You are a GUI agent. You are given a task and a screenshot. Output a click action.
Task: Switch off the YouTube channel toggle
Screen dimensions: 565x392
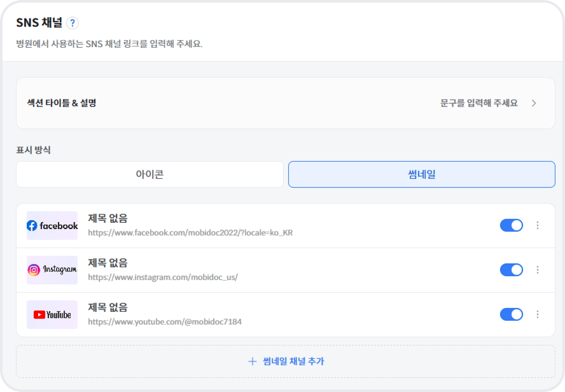click(511, 314)
